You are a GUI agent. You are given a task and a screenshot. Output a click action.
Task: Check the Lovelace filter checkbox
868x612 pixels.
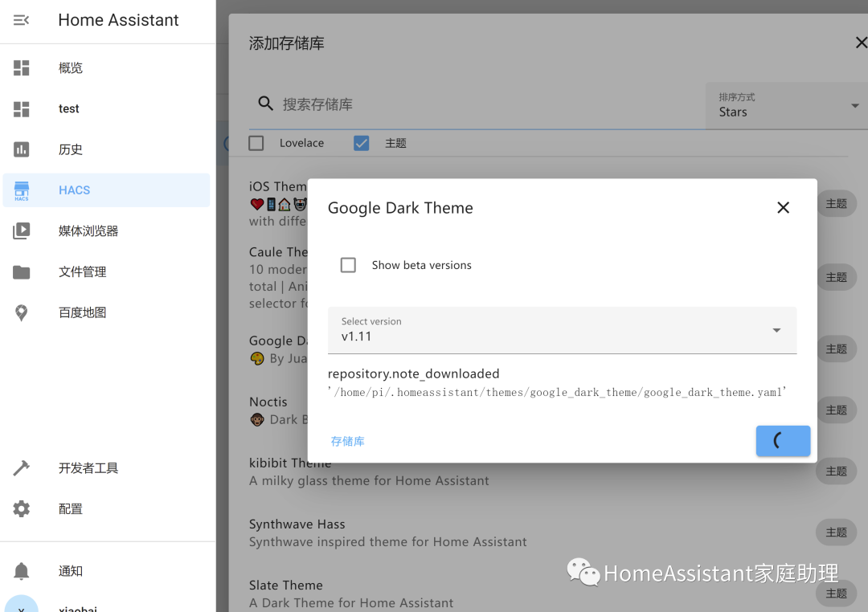pyautogui.click(x=256, y=143)
